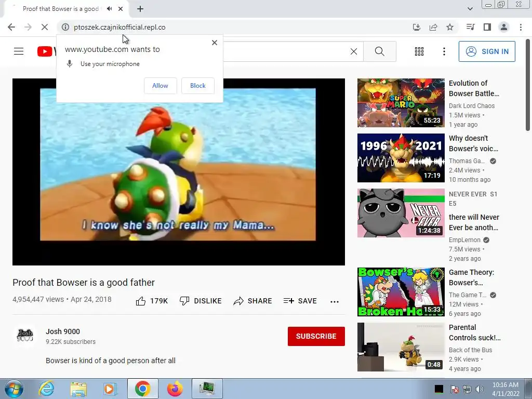The height and width of the screenshot is (399, 532).
Task: Open the system tray volume icon
Action: 480,389
